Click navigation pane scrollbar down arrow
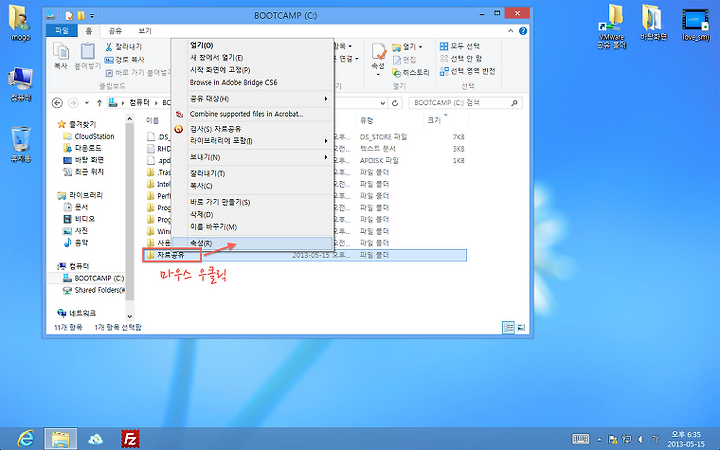 tap(129, 316)
